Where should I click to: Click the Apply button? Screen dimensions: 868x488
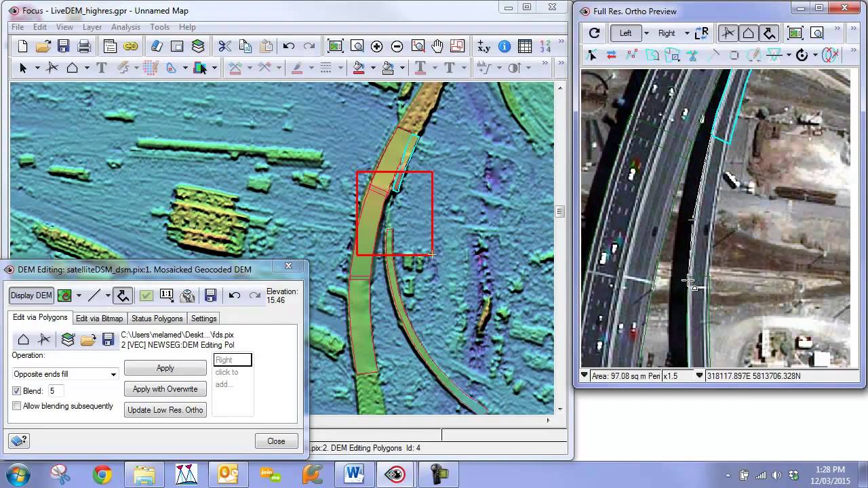(165, 368)
